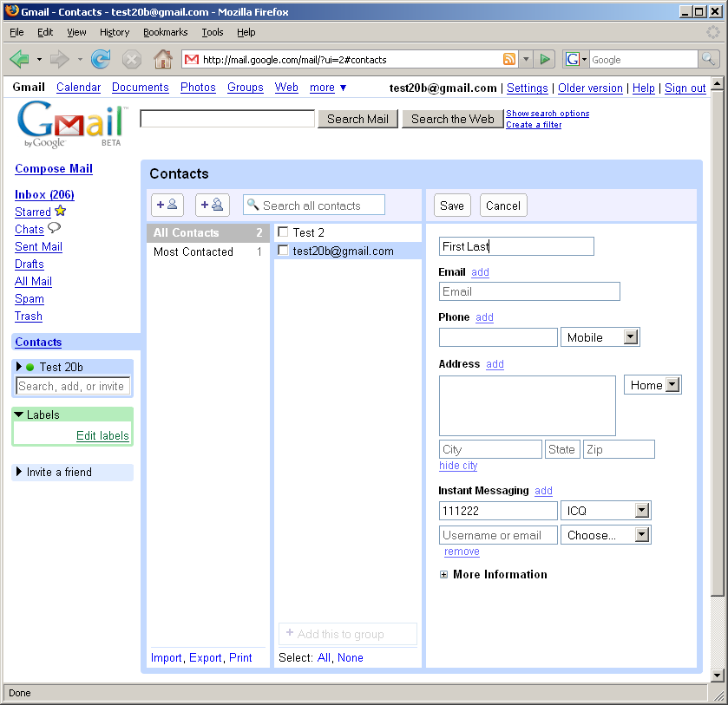Click the Cancel button
The height and width of the screenshot is (705, 728).
pyautogui.click(x=503, y=206)
